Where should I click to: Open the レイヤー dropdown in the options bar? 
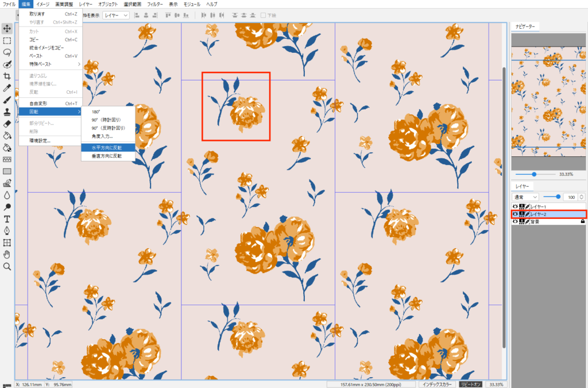[x=116, y=16]
